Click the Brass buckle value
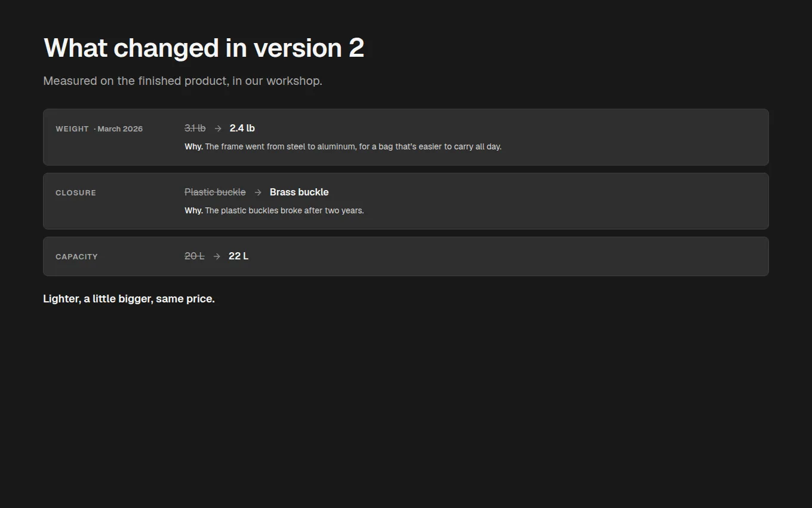This screenshot has height=508, width=812. (x=299, y=192)
